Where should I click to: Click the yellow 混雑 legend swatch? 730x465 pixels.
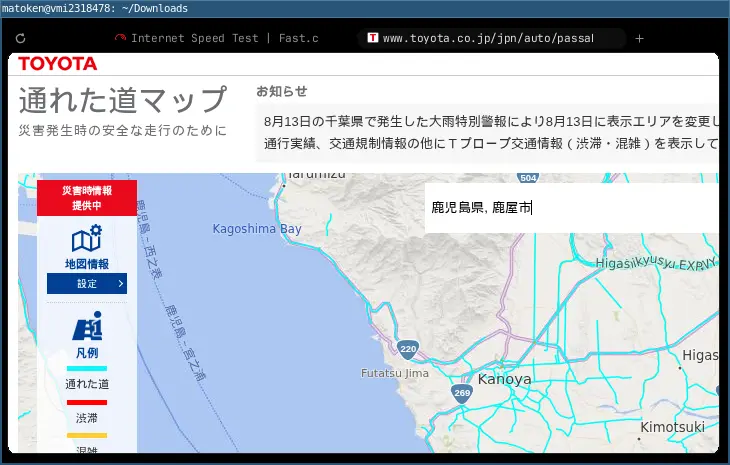click(x=87, y=436)
